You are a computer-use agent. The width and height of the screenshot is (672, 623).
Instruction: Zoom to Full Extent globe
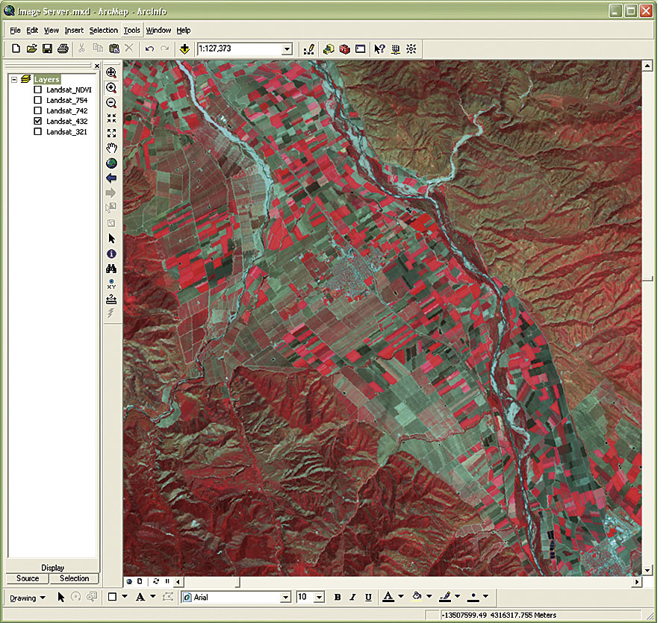(x=111, y=163)
